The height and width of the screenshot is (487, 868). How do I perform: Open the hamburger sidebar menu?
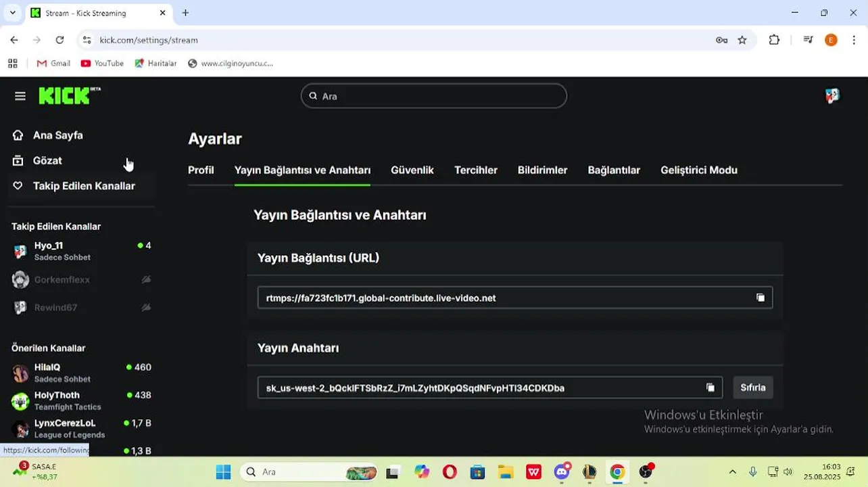click(20, 96)
